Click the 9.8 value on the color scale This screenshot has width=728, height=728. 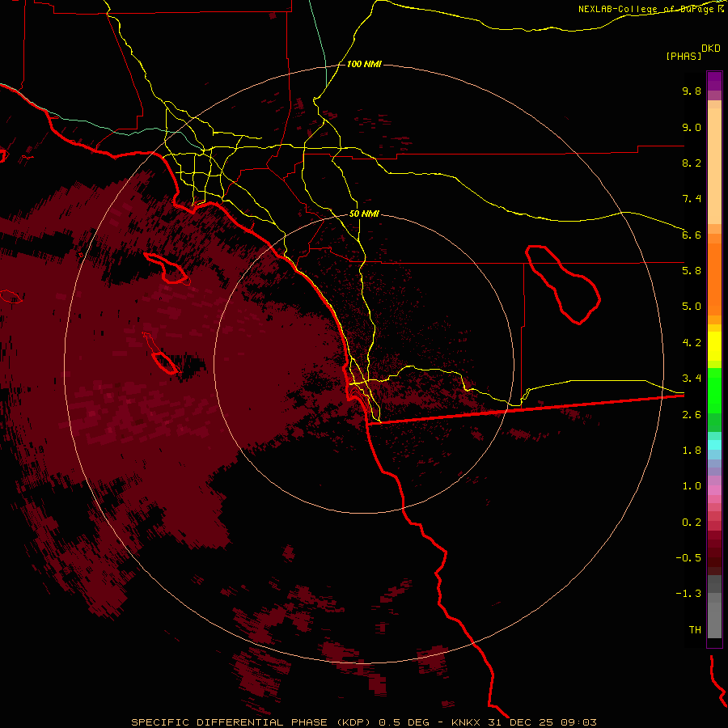pyautogui.click(x=692, y=91)
